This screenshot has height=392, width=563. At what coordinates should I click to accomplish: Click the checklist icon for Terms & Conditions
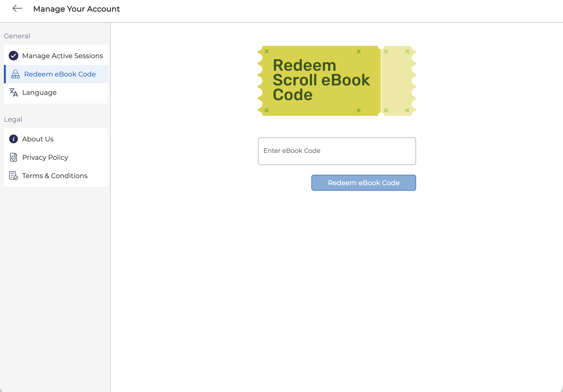coord(14,176)
